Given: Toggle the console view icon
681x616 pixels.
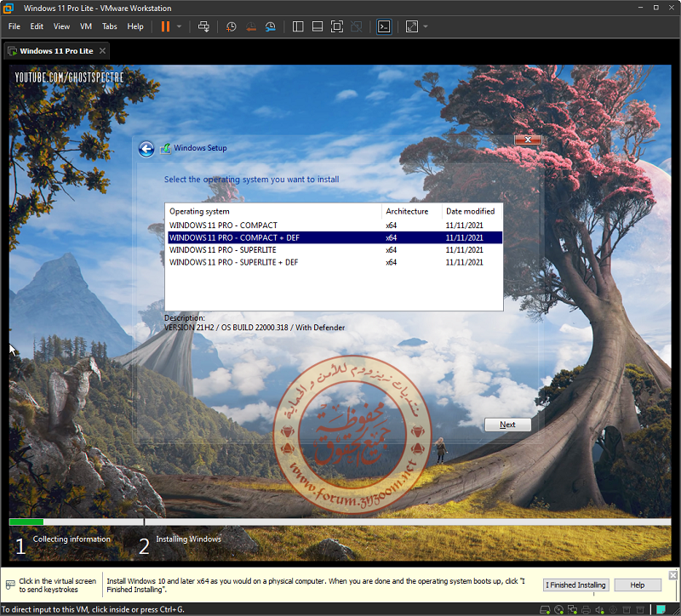Looking at the screenshot, I should (x=384, y=26).
